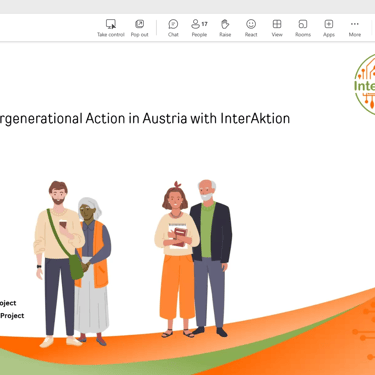Show the People participants list
The width and height of the screenshot is (375, 375).
(x=199, y=28)
